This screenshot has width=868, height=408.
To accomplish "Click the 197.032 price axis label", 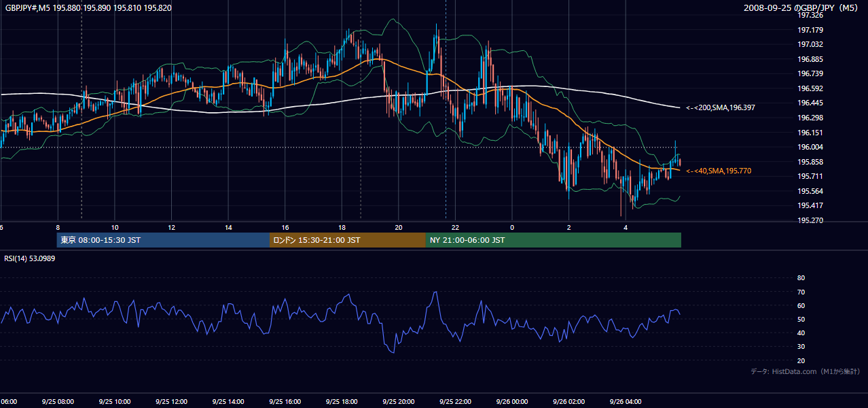I will 810,44.
